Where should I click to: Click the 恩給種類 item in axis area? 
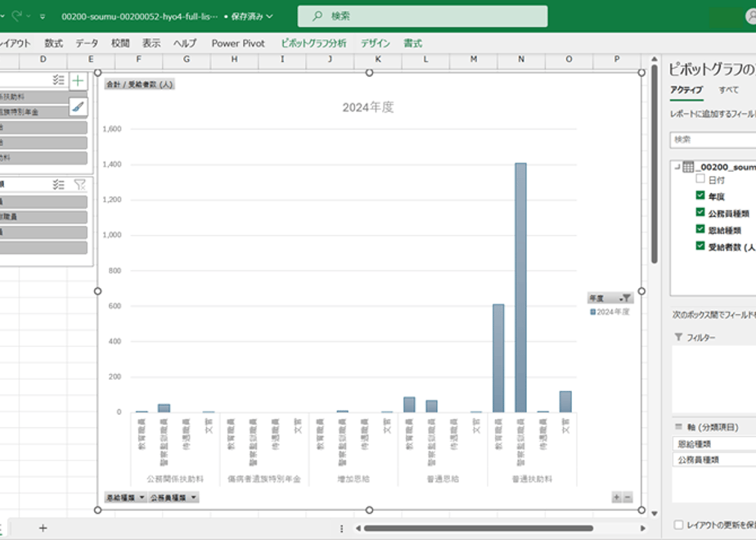(714, 443)
